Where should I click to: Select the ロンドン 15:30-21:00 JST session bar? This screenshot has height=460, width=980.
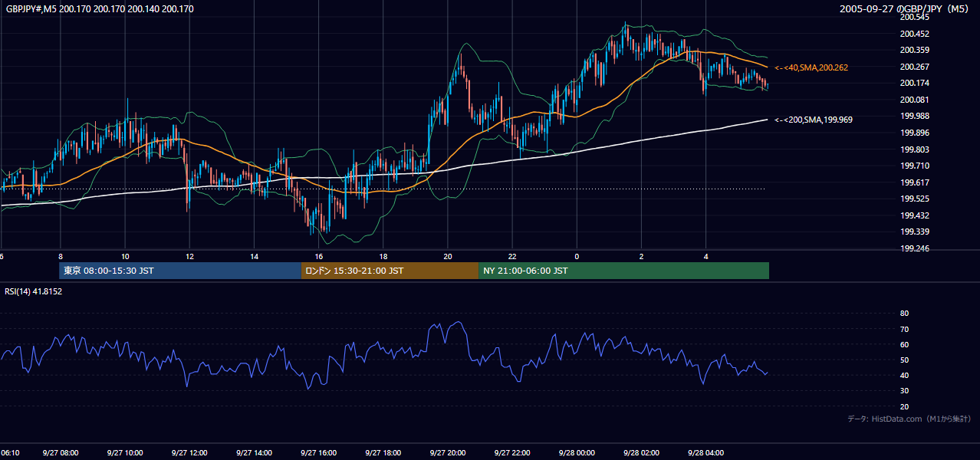pyautogui.click(x=390, y=271)
